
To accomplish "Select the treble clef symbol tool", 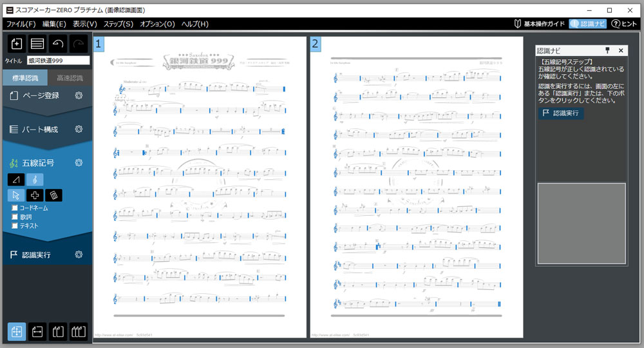I will (35, 180).
